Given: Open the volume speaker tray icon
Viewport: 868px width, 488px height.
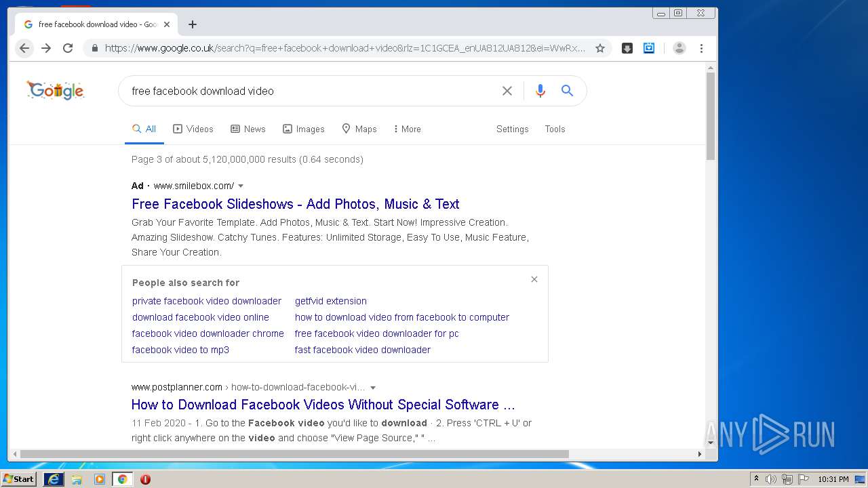Looking at the screenshot, I should pyautogui.click(x=771, y=479).
